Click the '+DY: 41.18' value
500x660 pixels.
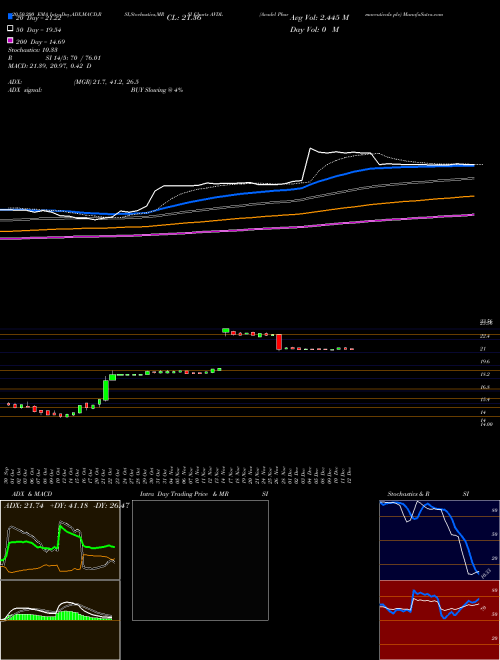[x=68, y=506]
